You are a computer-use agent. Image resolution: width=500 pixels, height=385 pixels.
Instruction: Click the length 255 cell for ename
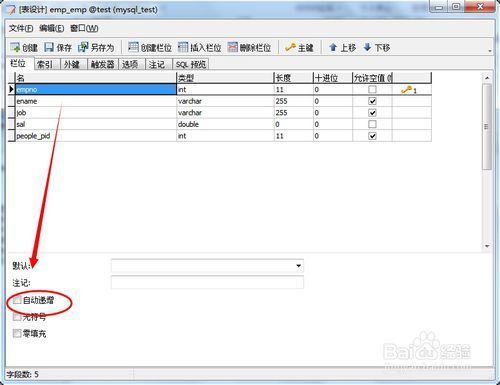click(x=293, y=101)
